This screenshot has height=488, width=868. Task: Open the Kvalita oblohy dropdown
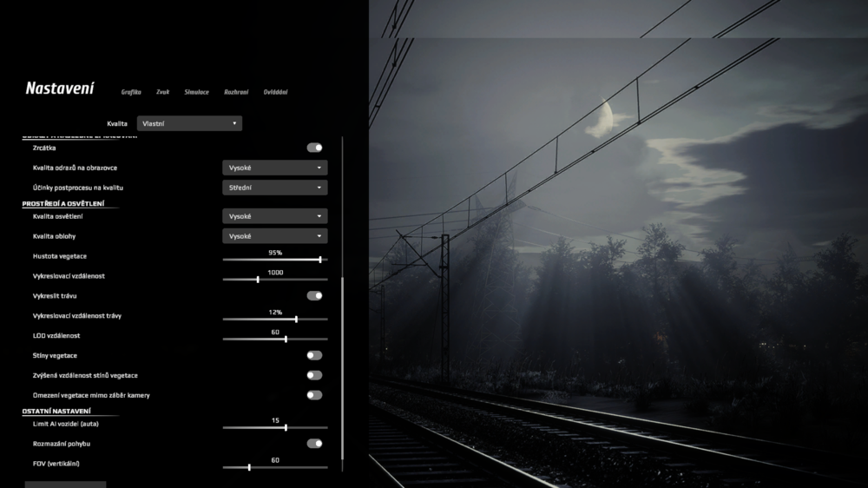click(274, 236)
